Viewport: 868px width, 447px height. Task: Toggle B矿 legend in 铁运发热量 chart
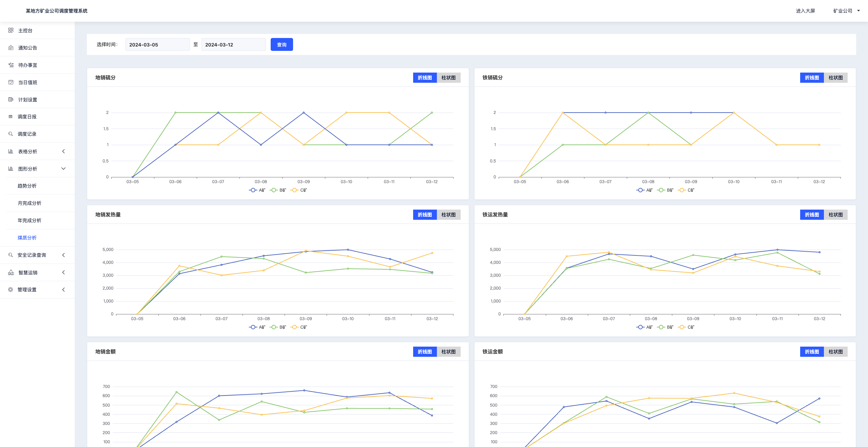665,327
